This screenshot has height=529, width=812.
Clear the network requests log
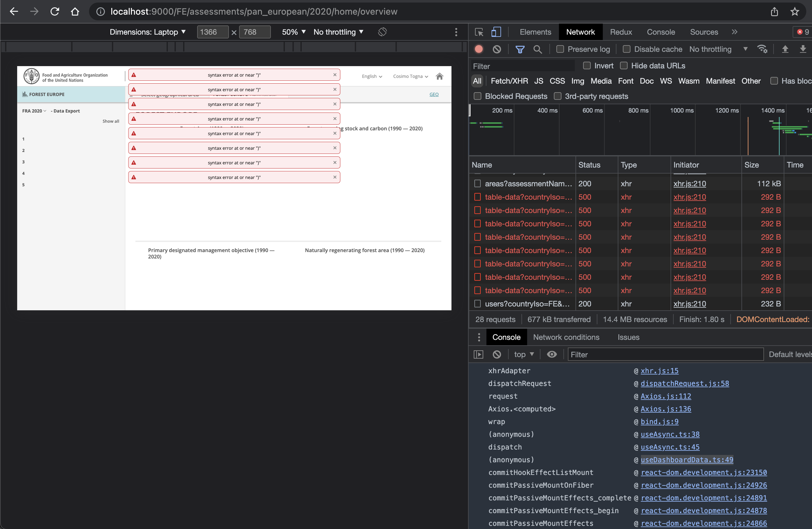496,49
